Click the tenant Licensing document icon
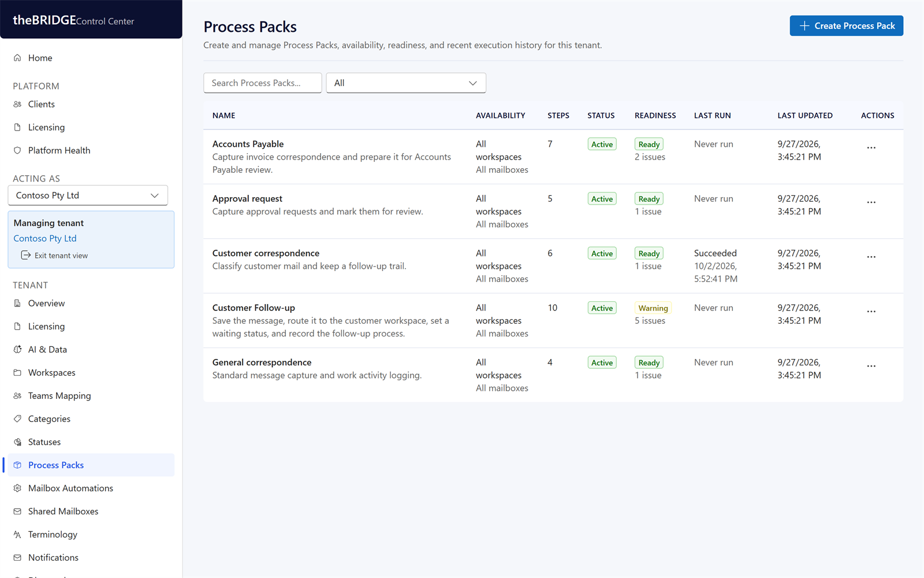Image resolution: width=924 pixels, height=578 pixels. pyautogui.click(x=17, y=326)
